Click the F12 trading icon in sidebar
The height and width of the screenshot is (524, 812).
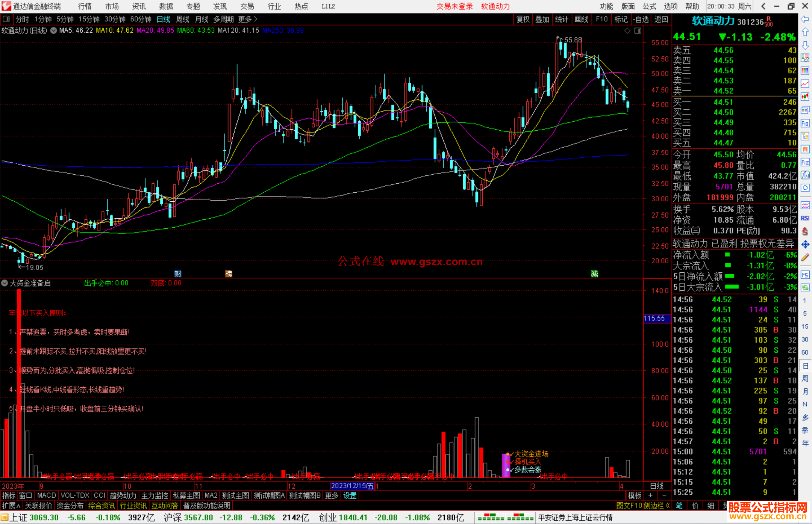point(805,162)
